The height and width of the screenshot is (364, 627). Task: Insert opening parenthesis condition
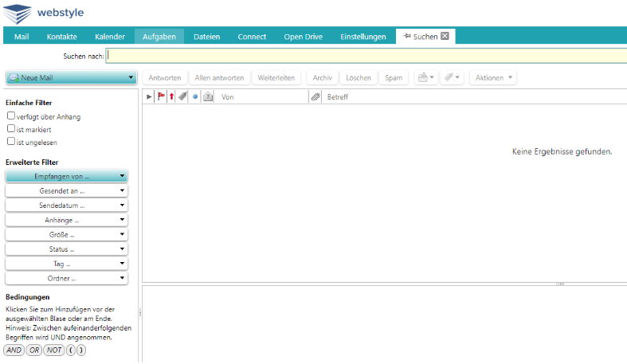point(71,350)
